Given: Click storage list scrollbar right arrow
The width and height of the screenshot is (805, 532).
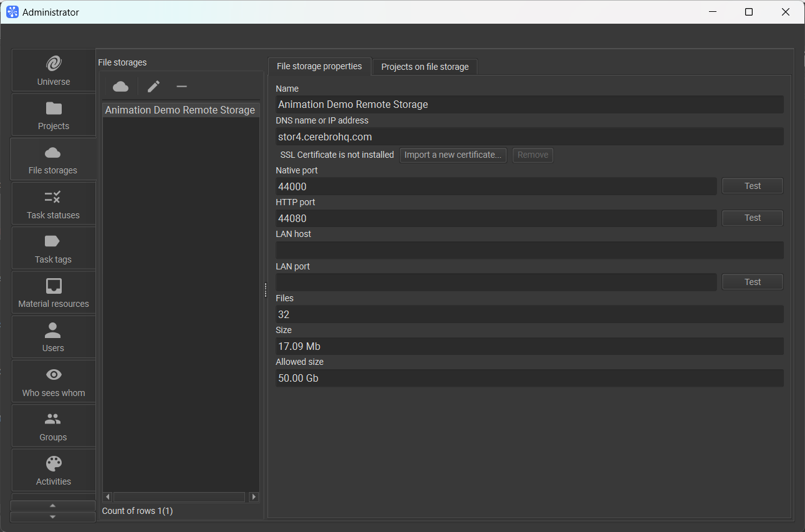Looking at the screenshot, I should (254, 497).
